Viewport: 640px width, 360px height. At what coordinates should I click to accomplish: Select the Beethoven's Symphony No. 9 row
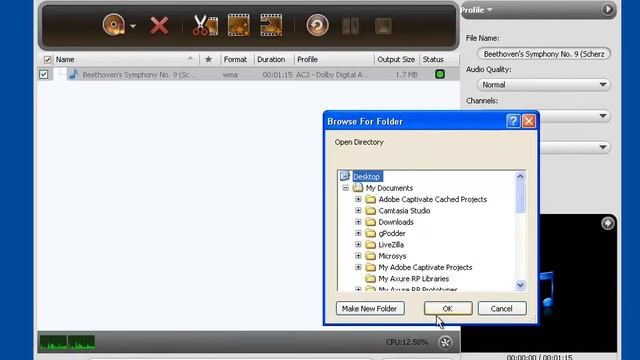click(248, 74)
